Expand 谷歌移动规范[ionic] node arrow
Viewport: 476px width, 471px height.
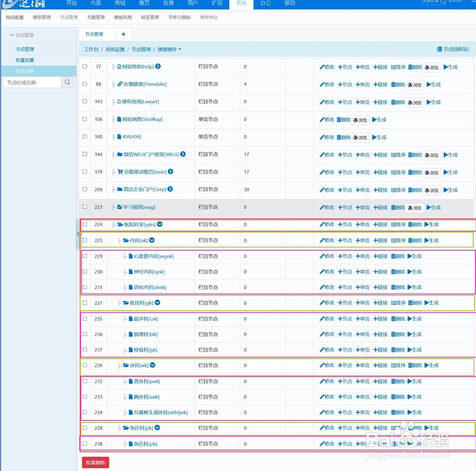coord(170,171)
